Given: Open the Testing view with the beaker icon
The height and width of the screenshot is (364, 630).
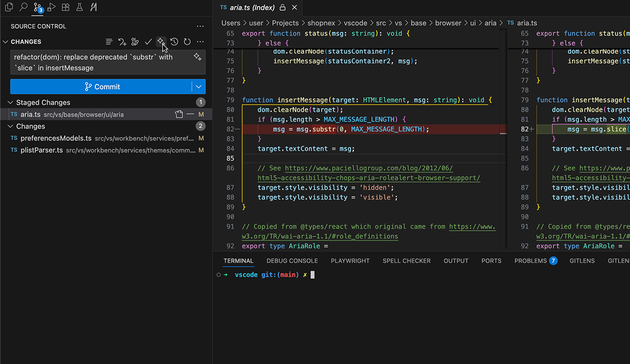Looking at the screenshot, I should (80, 8).
